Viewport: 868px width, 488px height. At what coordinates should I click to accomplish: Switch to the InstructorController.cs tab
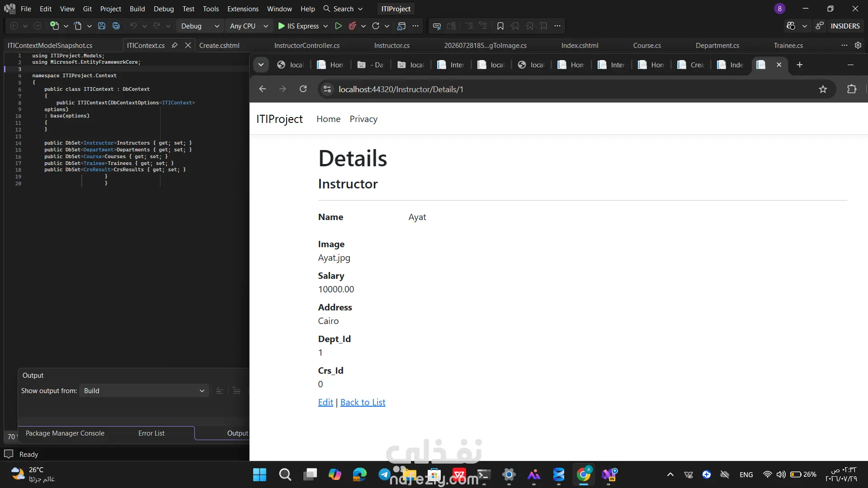[x=307, y=45]
